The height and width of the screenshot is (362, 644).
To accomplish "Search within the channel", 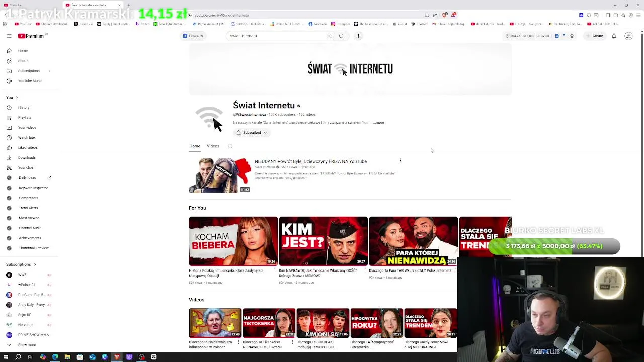I will tap(230, 146).
